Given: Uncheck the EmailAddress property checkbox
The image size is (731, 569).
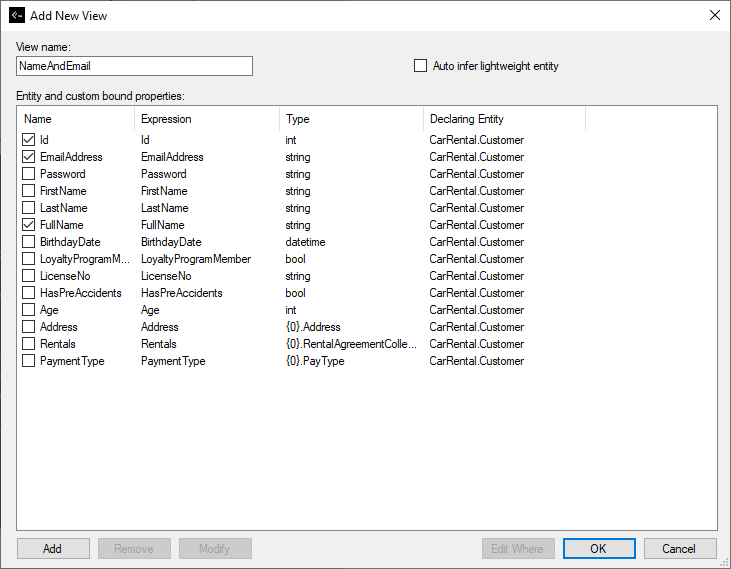Looking at the screenshot, I should (x=28, y=157).
